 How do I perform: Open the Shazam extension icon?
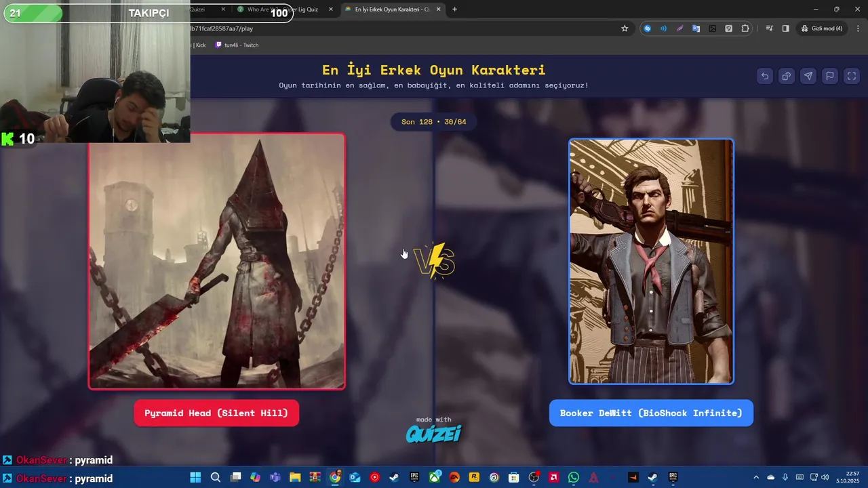coord(647,28)
